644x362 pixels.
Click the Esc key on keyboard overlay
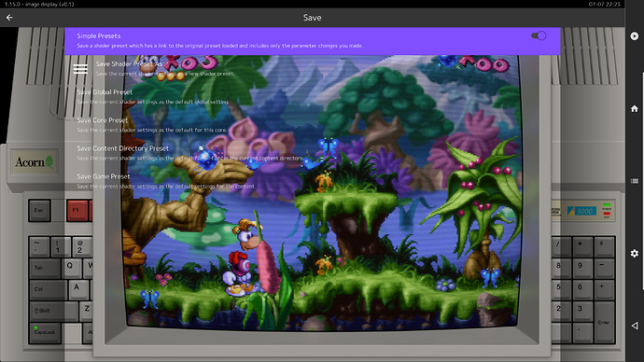coord(39,211)
